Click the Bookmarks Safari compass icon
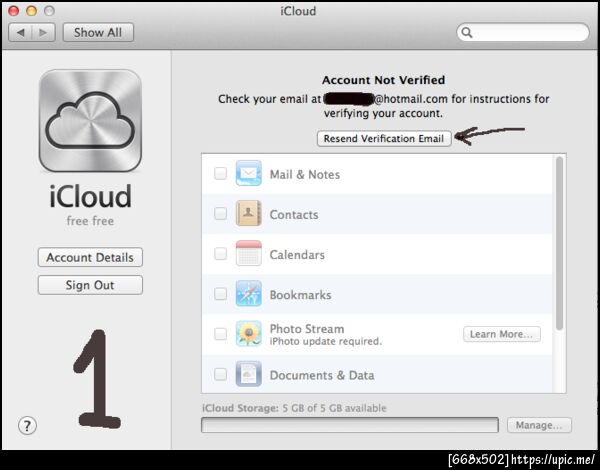The height and width of the screenshot is (470, 600). (249, 294)
